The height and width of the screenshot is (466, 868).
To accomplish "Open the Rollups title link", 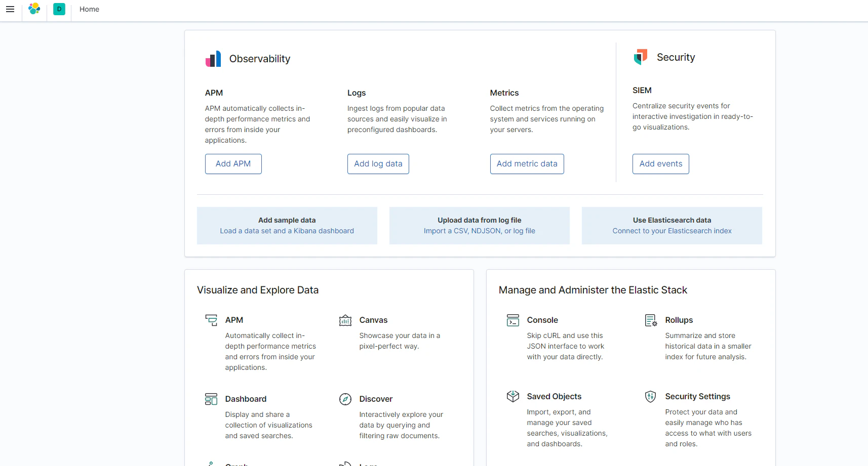I will click(x=679, y=320).
